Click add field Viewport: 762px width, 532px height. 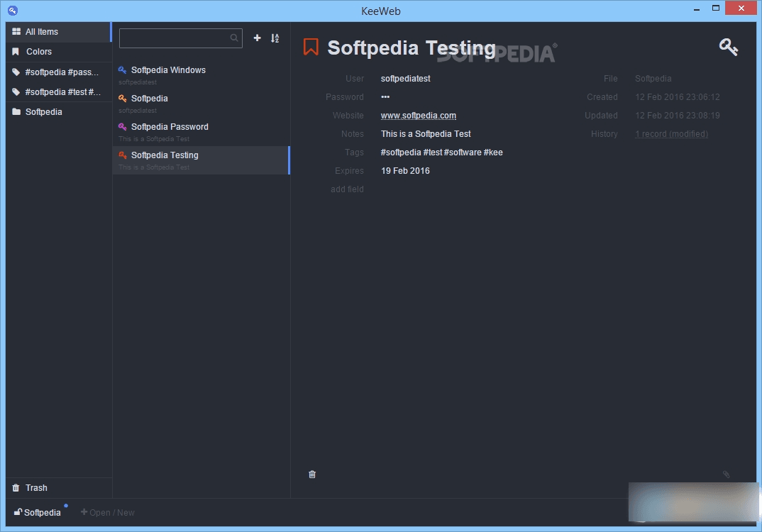click(347, 189)
